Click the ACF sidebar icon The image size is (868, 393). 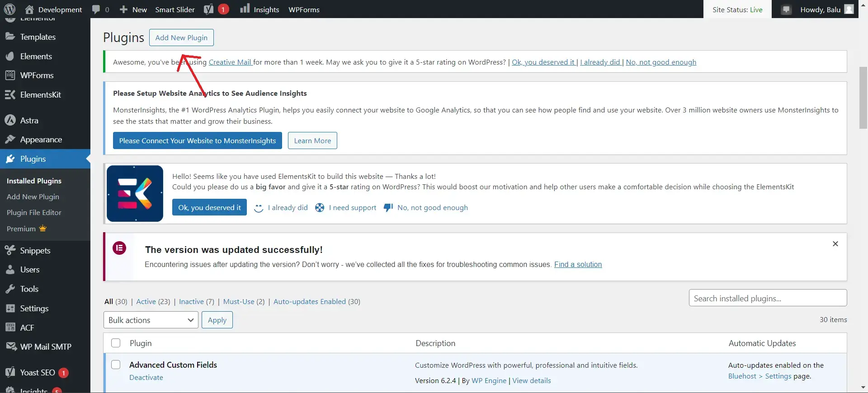point(10,327)
